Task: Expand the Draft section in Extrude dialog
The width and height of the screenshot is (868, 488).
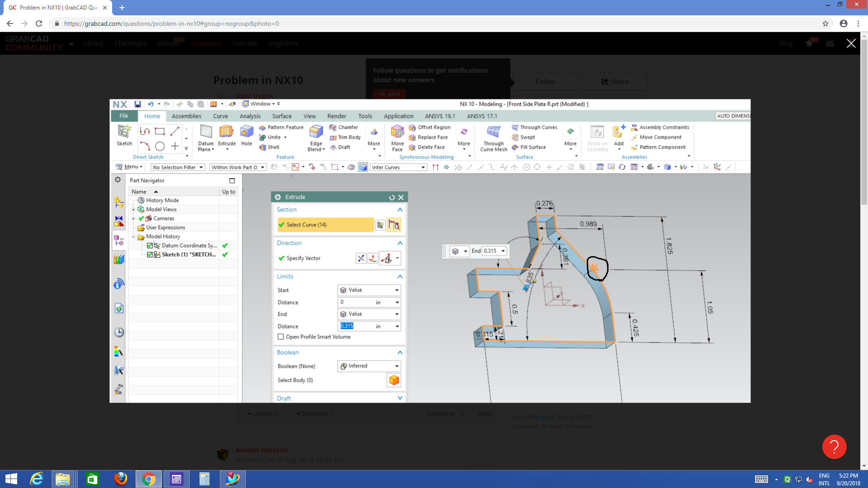Action: point(400,398)
